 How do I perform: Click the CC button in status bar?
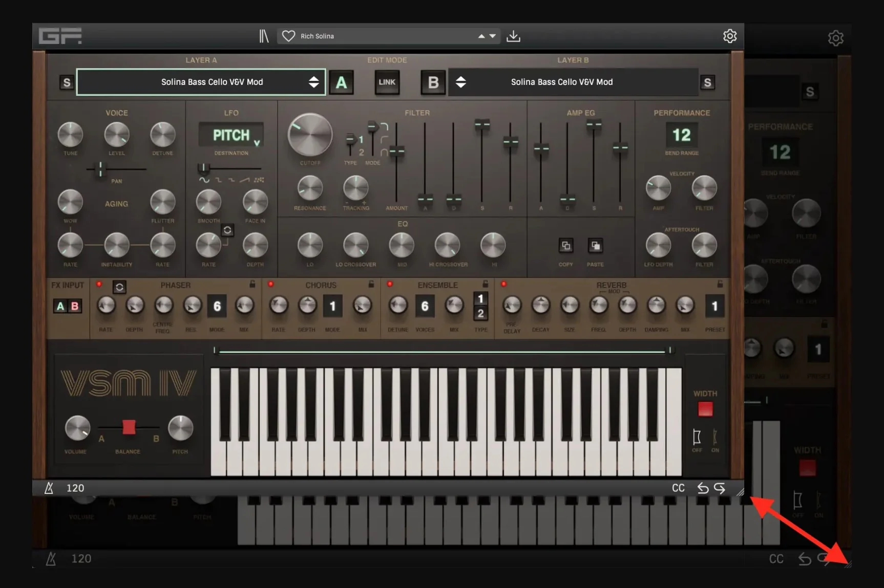coord(678,488)
